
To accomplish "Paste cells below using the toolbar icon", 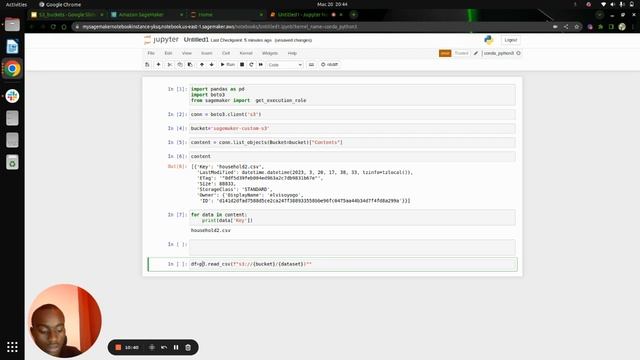I will (190, 64).
